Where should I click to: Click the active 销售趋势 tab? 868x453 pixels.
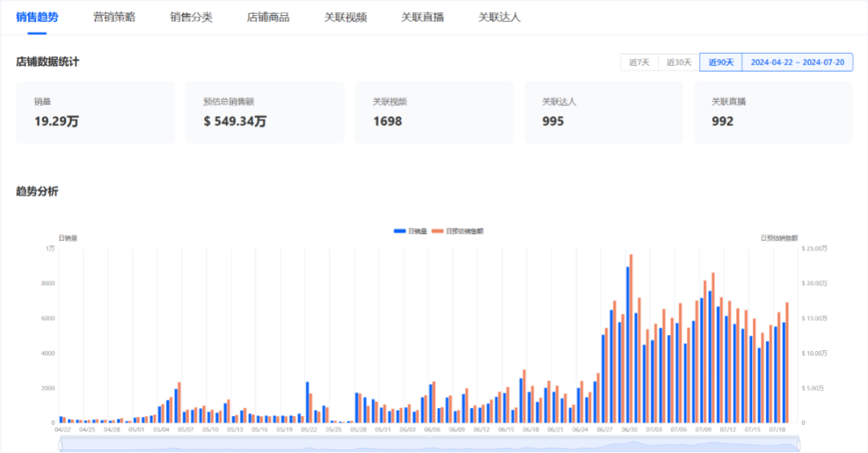[37, 17]
